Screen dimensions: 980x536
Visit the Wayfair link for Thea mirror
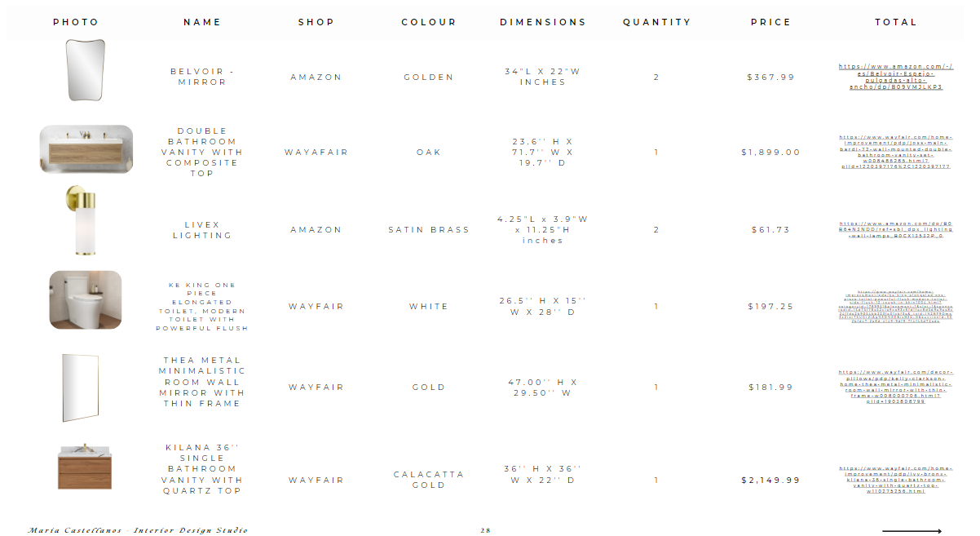[895, 387]
